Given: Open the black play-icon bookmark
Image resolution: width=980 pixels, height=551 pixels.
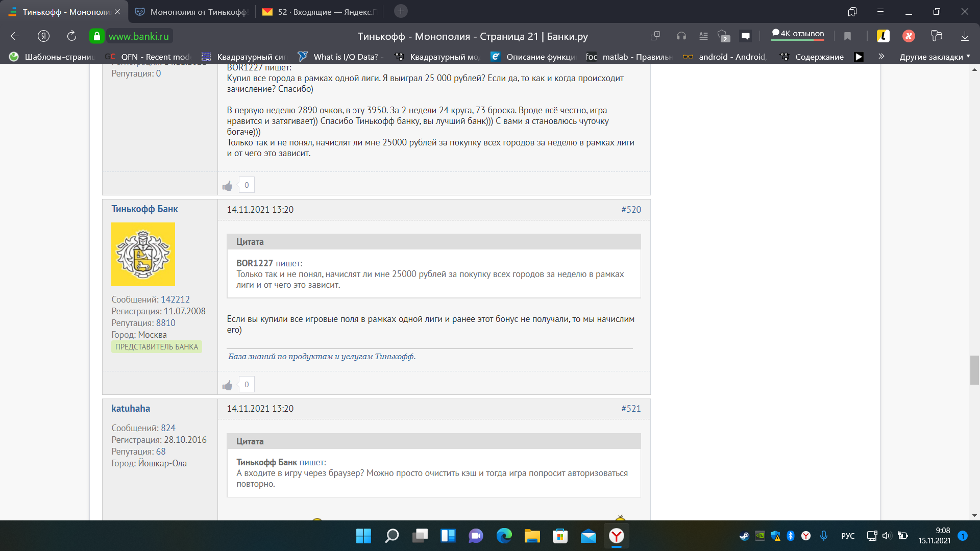Looking at the screenshot, I should [859, 57].
